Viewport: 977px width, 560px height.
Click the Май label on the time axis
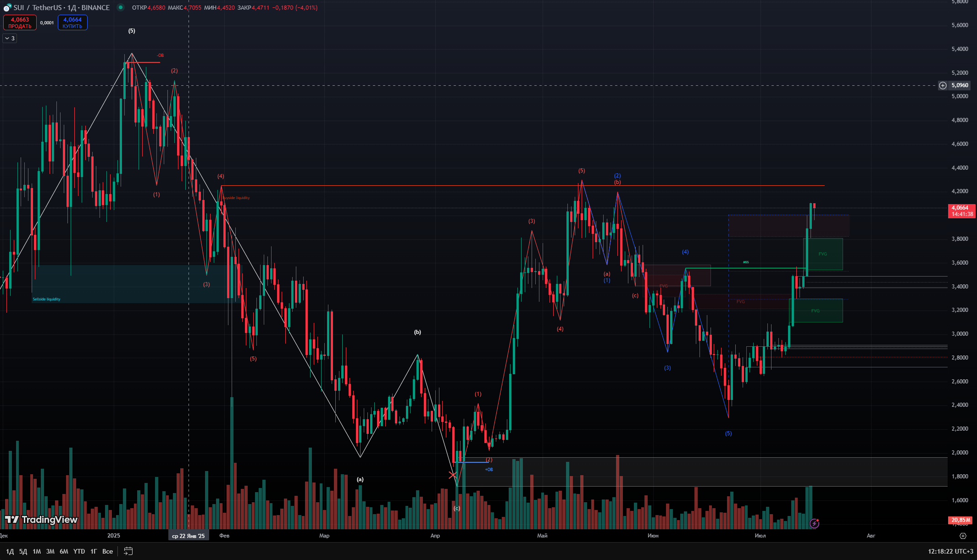pyautogui.click(x=542, y=536)
